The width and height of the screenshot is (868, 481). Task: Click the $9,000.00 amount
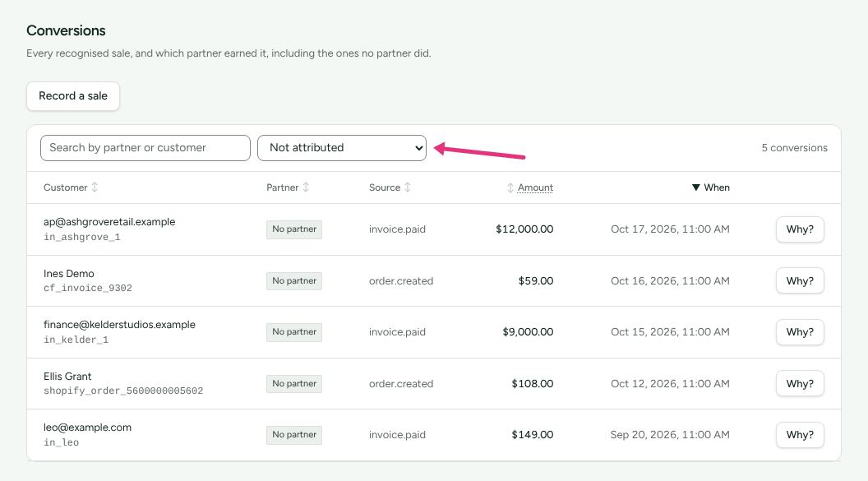[528, 332]
